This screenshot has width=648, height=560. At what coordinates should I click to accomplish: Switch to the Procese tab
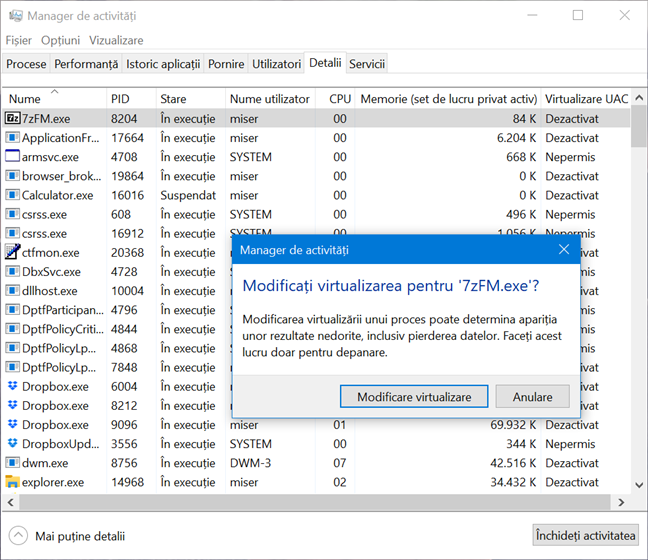click(26, 64)
